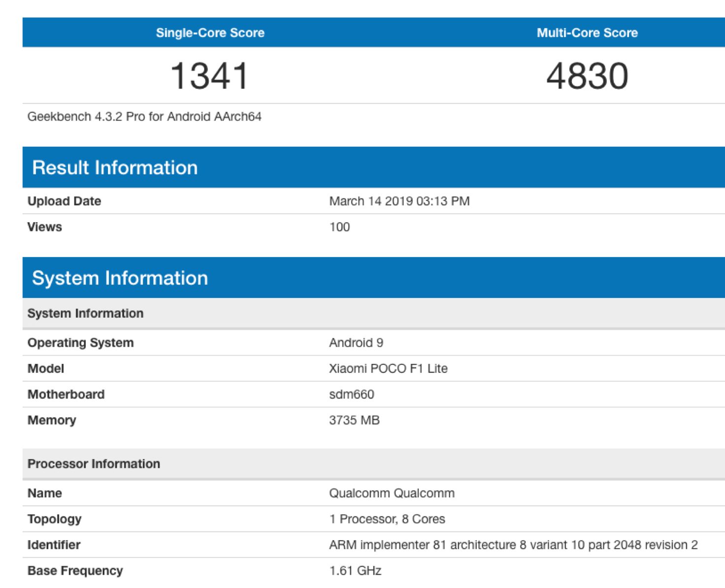Click the processor name Qualcomm Qualcomm

coord(392,493)
